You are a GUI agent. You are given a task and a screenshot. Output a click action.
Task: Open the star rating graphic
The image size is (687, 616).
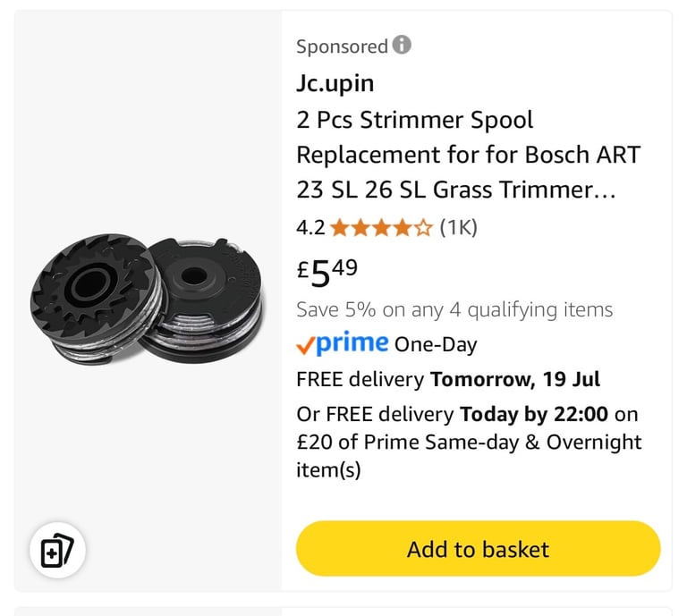point(381,228)
